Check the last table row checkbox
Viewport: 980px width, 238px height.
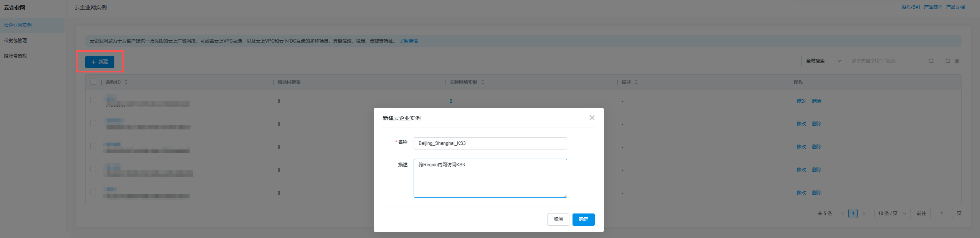[x=93, y=192]
